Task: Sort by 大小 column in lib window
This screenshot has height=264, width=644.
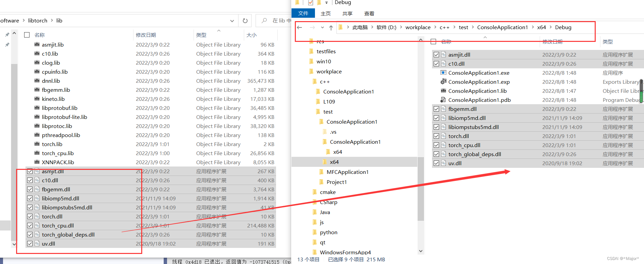Action: pyautogui.click(x=252, y=35)
